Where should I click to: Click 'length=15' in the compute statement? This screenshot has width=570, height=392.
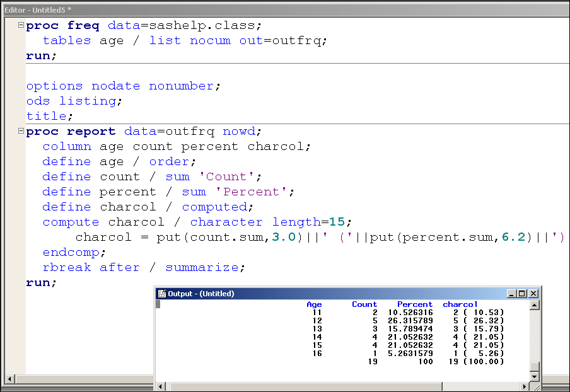pos(308,222)
